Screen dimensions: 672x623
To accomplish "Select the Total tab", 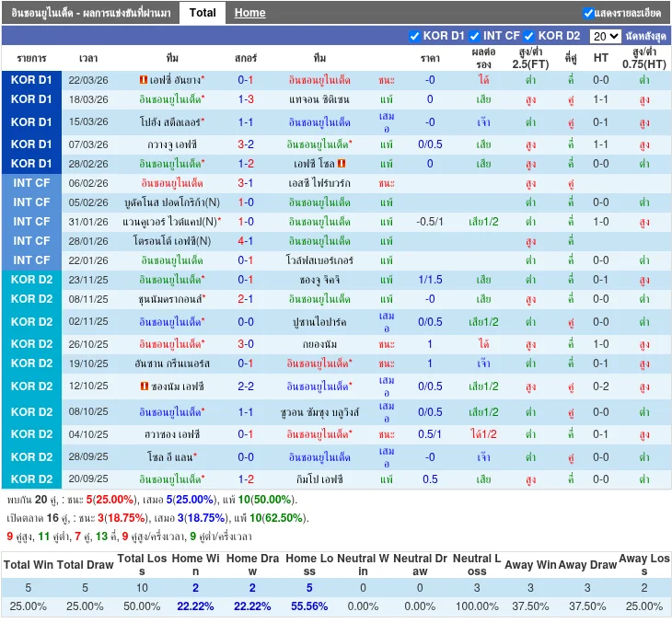I will coord(203,13).
